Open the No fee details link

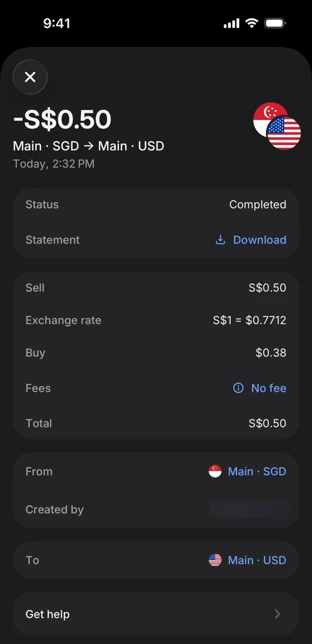pyautogui.click(x=268, y=388)
